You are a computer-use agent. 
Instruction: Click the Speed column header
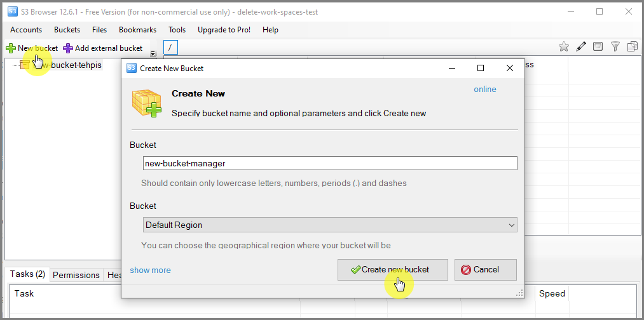pos(552,293)
